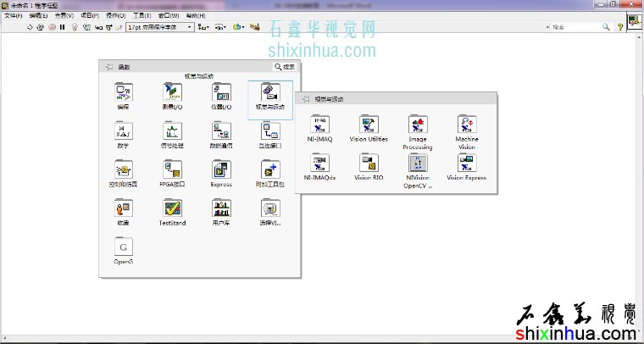Pin the 视觉与运动 subpalette with the thumbtack
Image resolution: width=644 pixels, height=344 pixels.
tap(306, 99)
